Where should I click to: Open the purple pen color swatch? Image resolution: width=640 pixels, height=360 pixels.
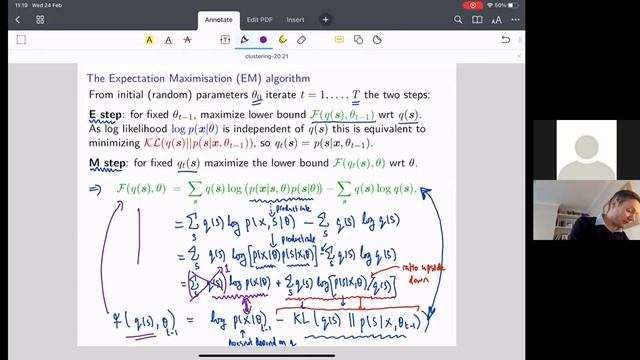click(x=263, y=40)
